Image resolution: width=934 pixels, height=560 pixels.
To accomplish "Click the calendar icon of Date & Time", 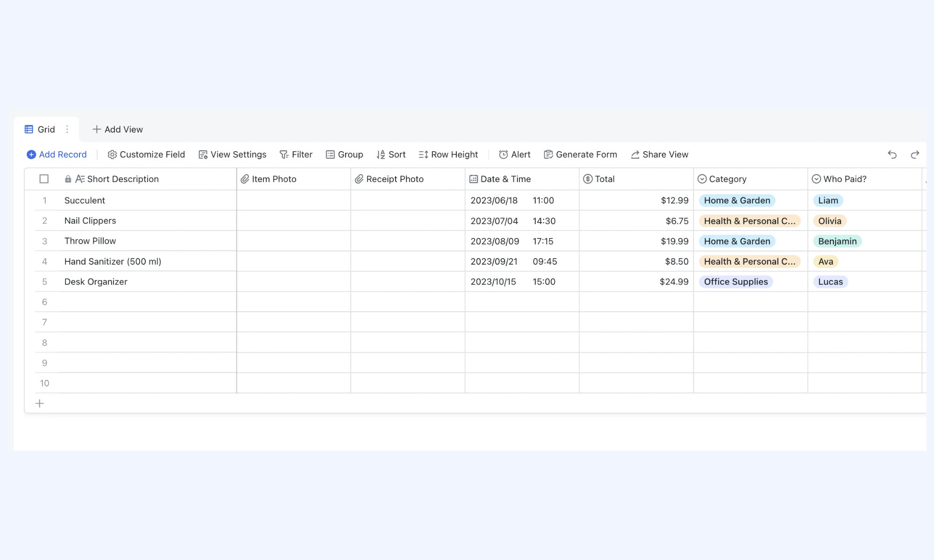I will (474, 179).
